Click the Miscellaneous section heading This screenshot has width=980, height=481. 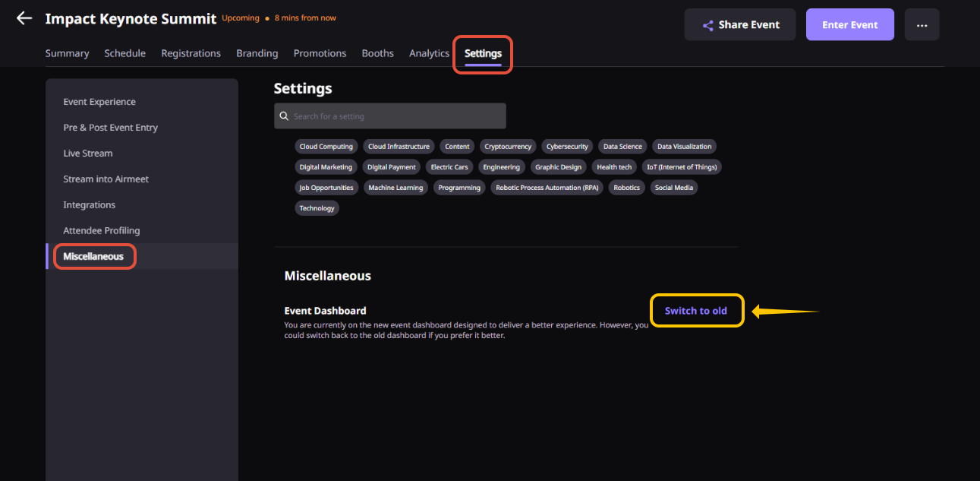coord(328,276)
